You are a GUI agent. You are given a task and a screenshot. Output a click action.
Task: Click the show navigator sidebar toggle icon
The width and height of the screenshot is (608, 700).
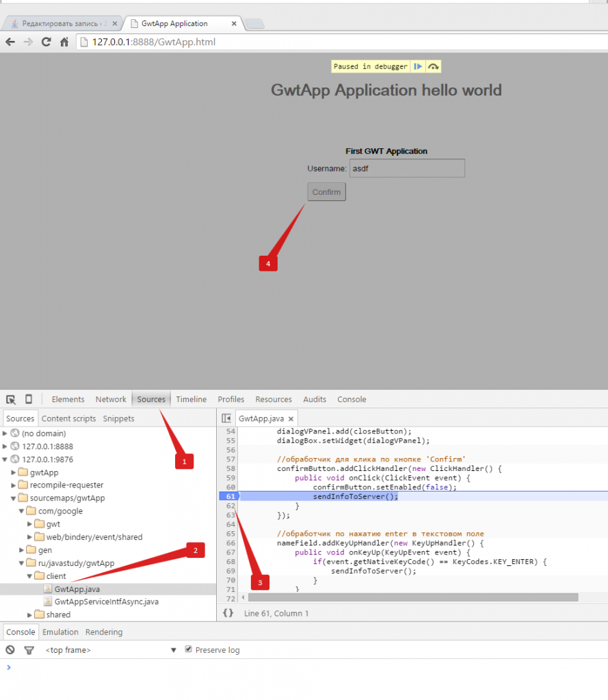tap(226, 418)
